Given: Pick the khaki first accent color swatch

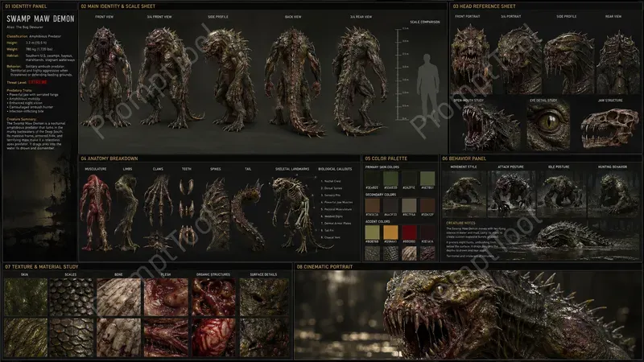Looking at the screenshot, I should coord(373,232).
